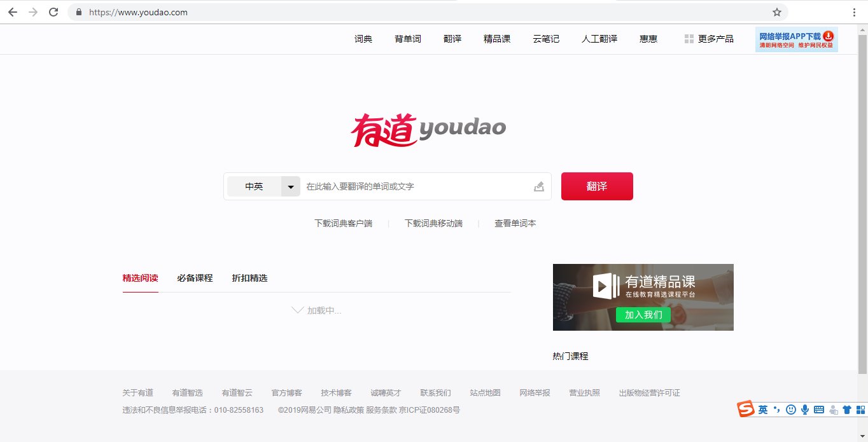Open the Sogou emoji smiley icon

(x=790, y=409)
